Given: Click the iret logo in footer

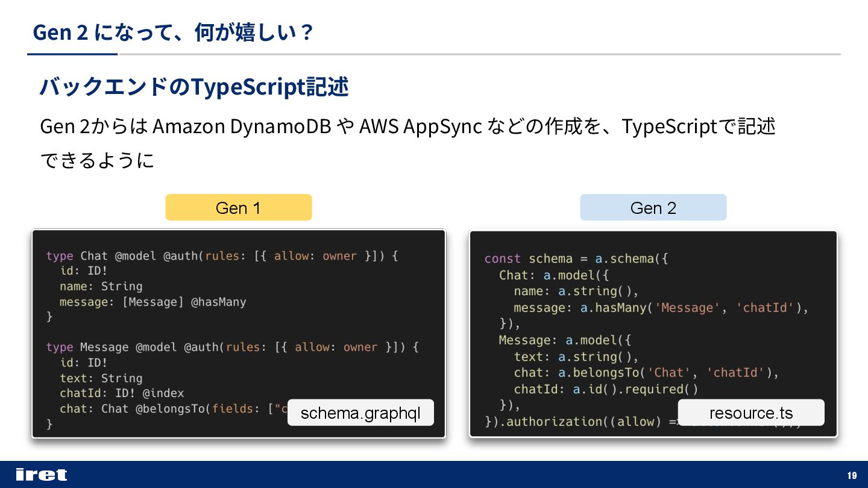Looking at the screenshot, I should 42,475.
